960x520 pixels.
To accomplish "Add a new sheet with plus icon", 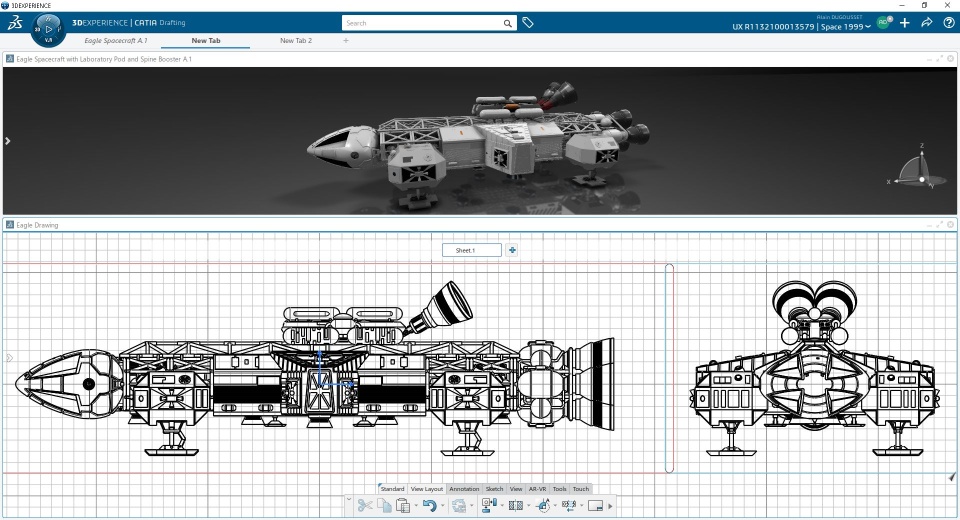I will click(512, 250).
